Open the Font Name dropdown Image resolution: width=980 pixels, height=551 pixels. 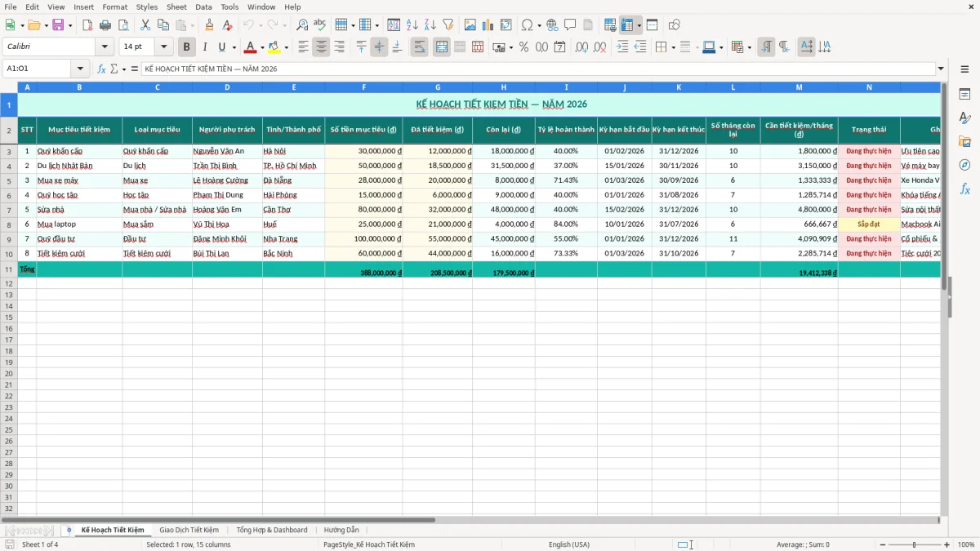[x=105, y=47]
